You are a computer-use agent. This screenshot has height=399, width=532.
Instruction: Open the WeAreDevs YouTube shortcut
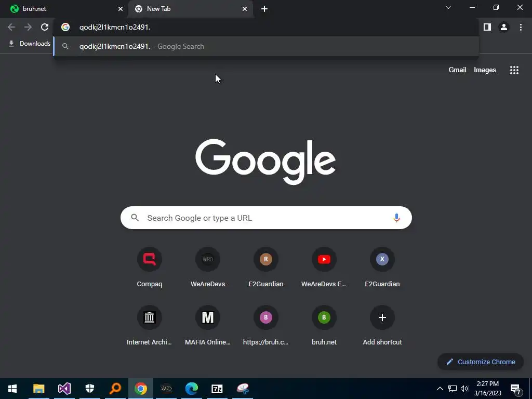coord(324,268)
